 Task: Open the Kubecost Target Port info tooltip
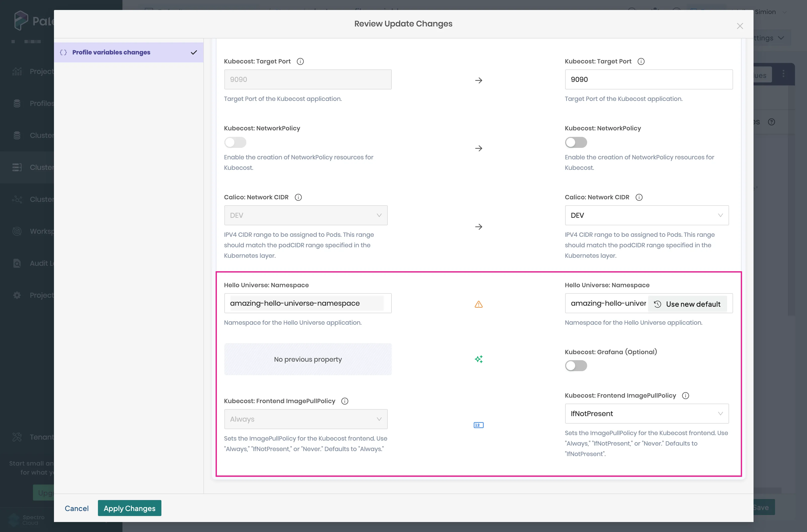tap(300, 61)
